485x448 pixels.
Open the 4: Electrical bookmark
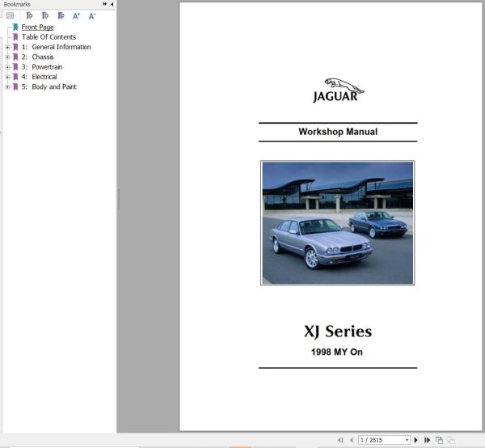click(39, 77)
